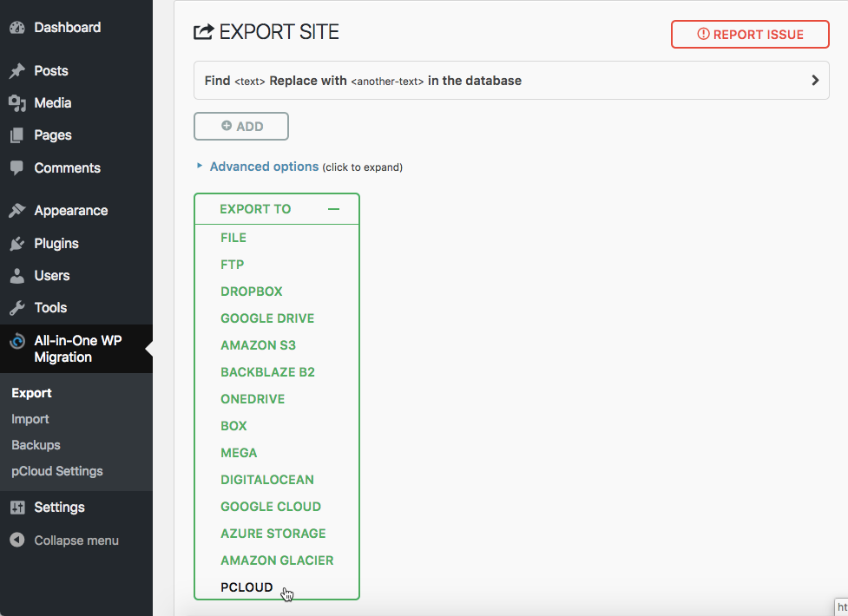848x616 pixels.
Task: Click the Users person icon
Action: click(x=16, y=276)
